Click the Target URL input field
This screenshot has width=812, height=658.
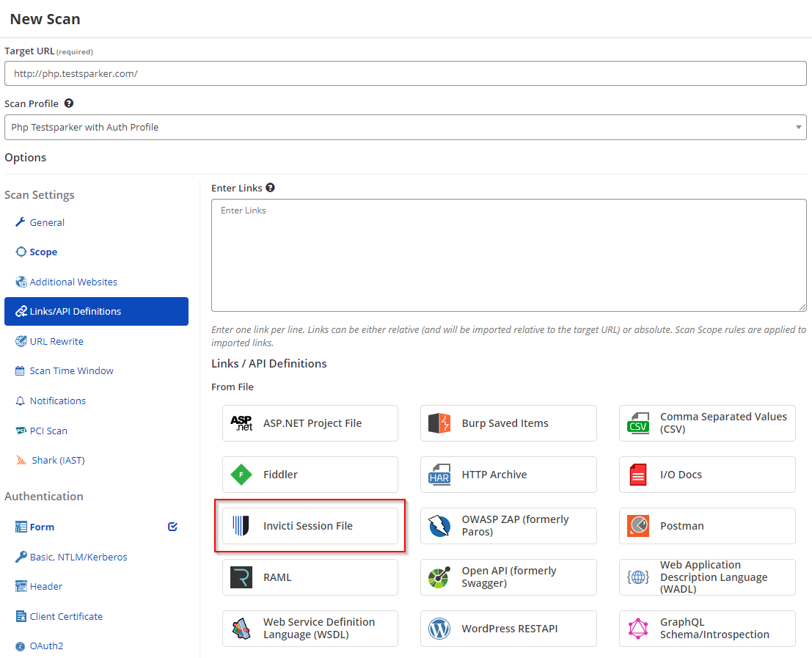[x=406, y=73]
